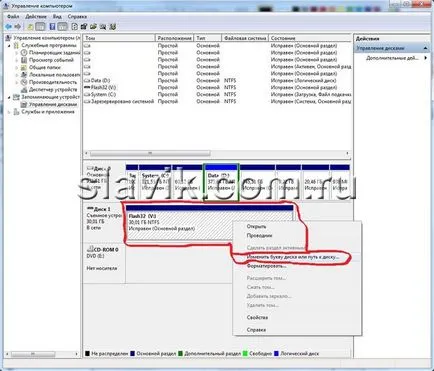Expand the Службы и приложения node
434x371 pixels.
point(9,112)
